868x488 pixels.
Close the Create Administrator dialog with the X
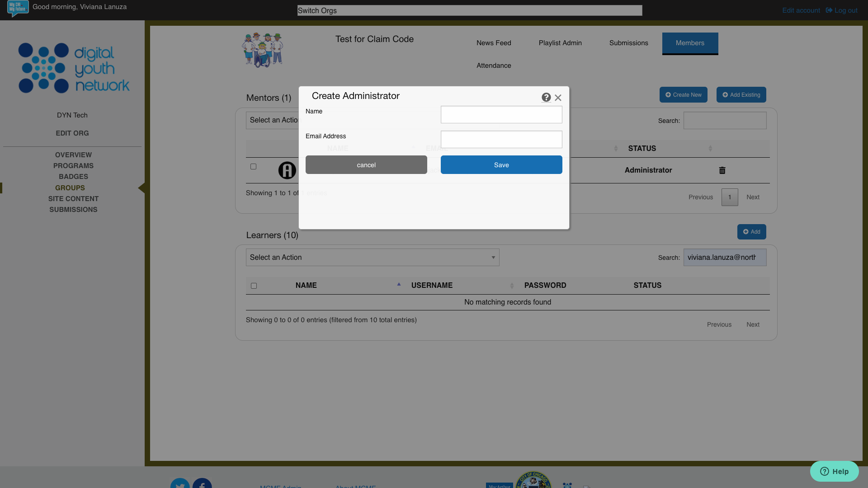click(558, 98)
